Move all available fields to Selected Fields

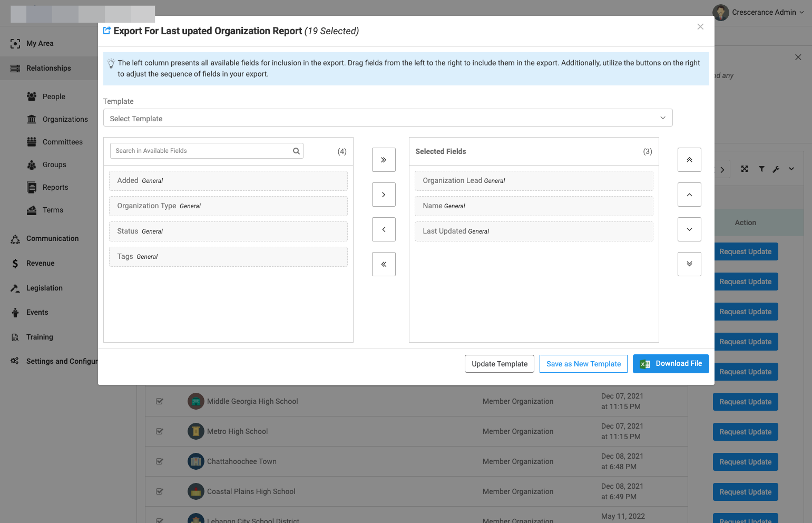coord(384,160)
